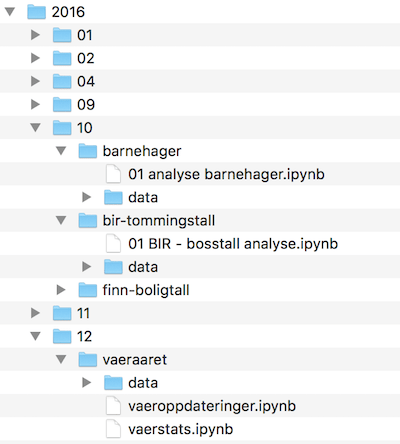Collapse the vaeraaret folder triangle

click(x=61, y=360)
